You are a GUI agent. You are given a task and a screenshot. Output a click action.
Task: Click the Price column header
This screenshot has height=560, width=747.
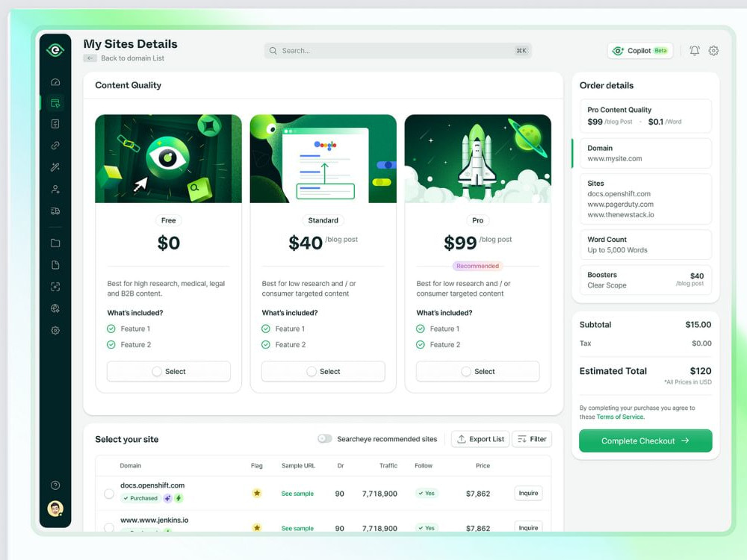pyautogui.click(x=483, y=466)
